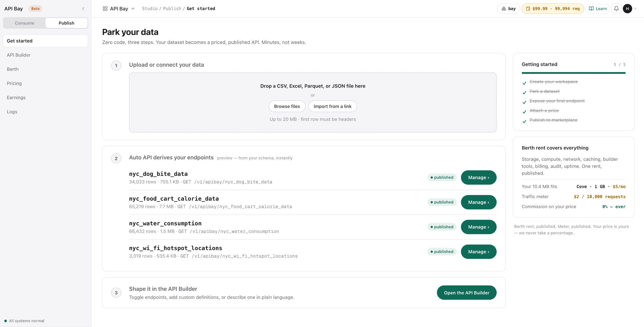
Task: Collapse the sidebar with the chevron
Action: tap(83, 9)
